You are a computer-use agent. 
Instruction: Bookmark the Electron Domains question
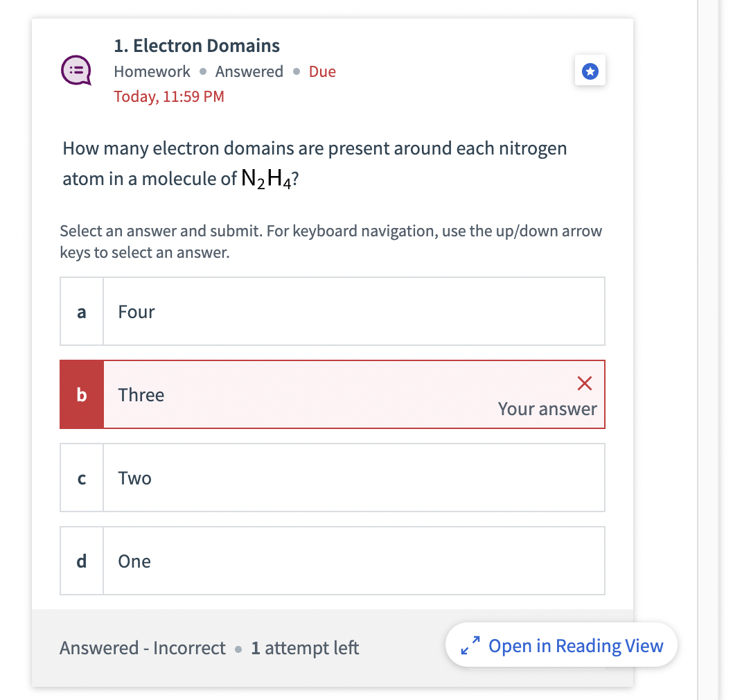590,71
